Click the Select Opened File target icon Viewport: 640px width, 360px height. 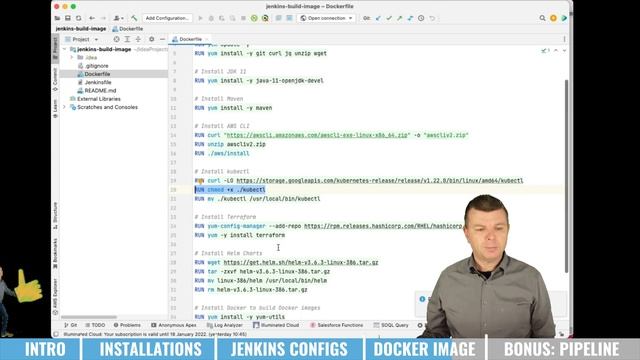tap(116, 39)
